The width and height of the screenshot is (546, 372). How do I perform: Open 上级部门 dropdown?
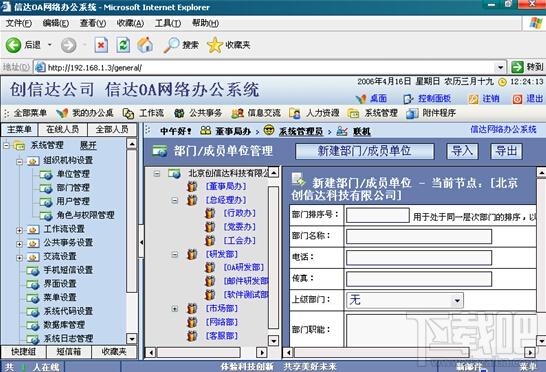tap(405, 300)
